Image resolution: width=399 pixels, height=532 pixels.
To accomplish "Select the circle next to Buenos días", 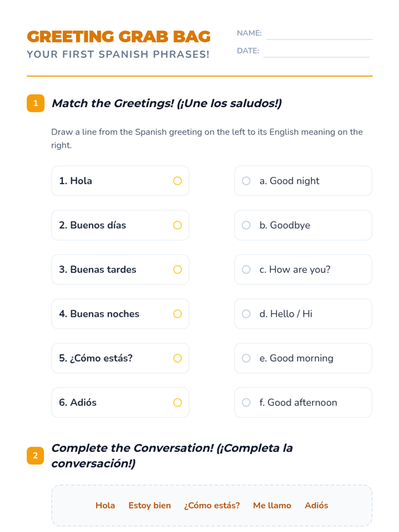I will [178, 225].
